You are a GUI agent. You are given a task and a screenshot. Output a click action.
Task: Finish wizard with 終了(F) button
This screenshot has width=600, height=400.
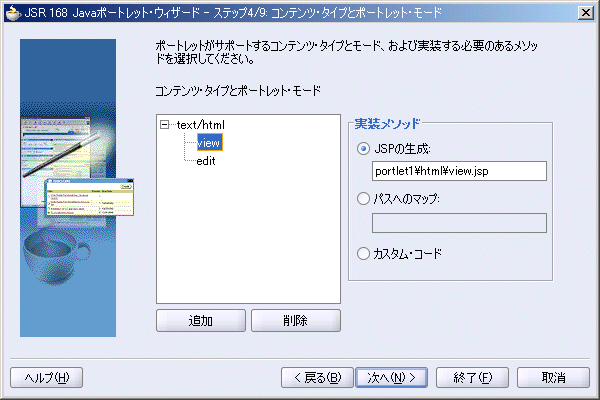[473, 378]
